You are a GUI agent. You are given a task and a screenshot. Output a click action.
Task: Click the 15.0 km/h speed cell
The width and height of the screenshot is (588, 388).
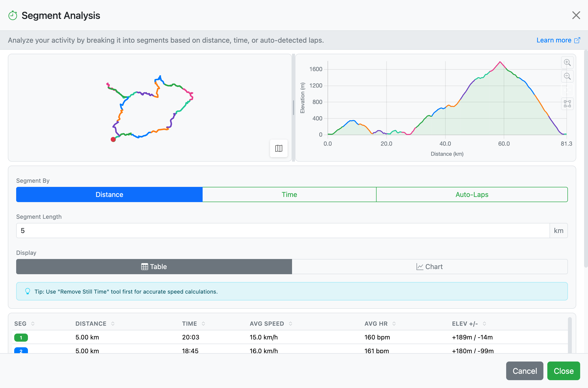coord(264,337)
